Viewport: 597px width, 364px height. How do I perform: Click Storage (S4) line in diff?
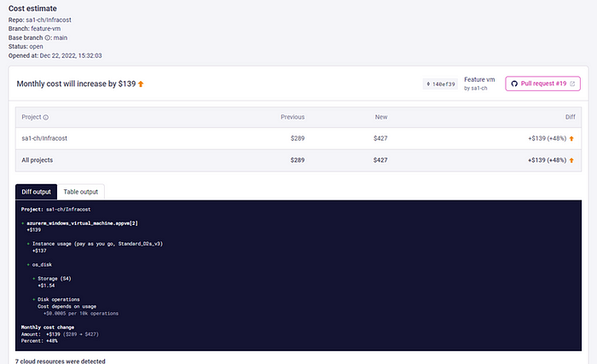54,279
